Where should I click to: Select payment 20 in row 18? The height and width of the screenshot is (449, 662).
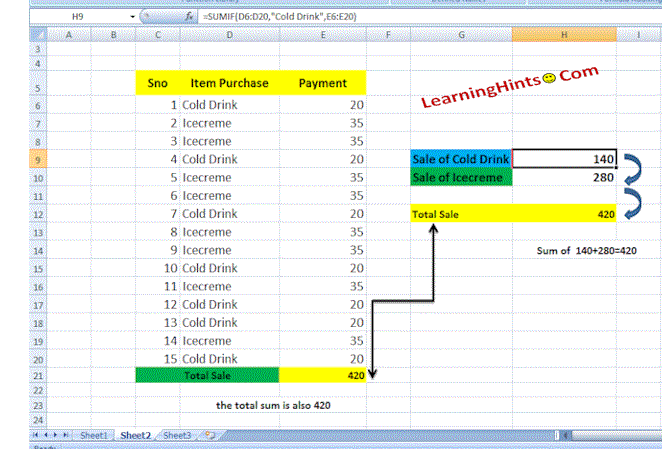pos(323,323)
